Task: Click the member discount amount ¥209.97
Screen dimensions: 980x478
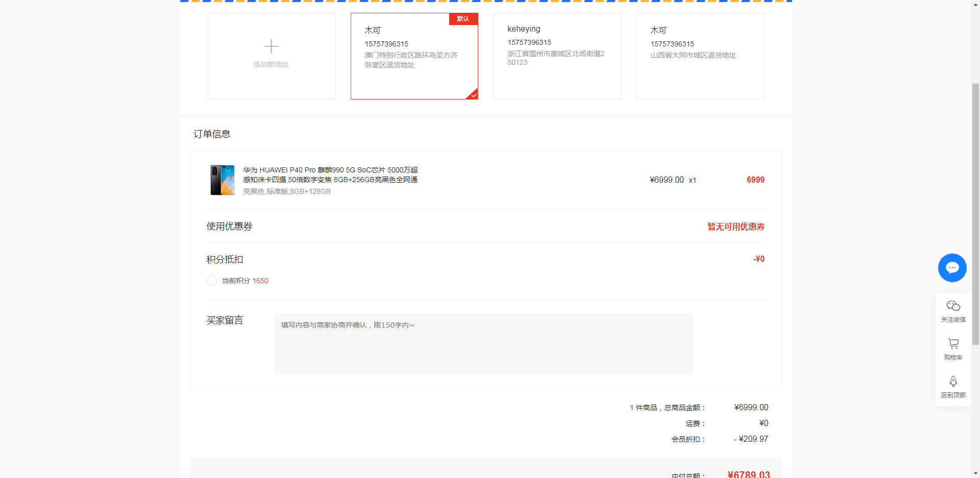Action: click(x=751, y=439)
